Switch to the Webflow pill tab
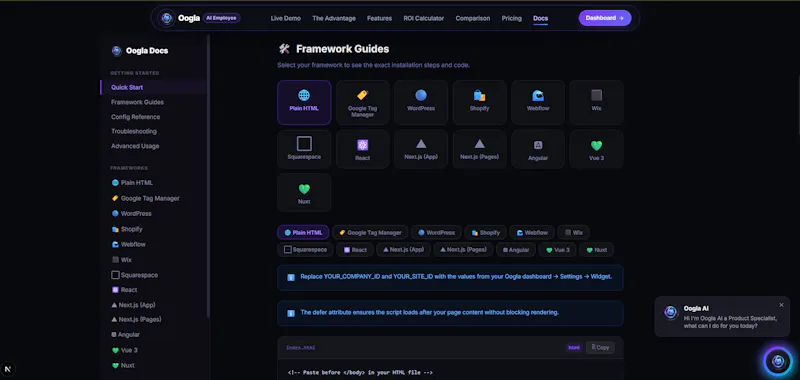 pyautogui.click(x=532, y=233)
